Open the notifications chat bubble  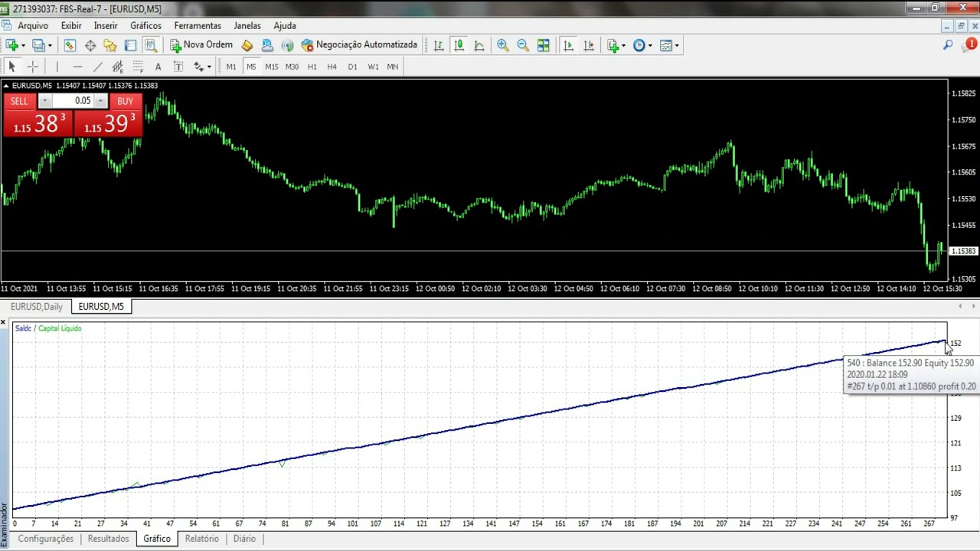pyautogui.click(x=968, y=45)
